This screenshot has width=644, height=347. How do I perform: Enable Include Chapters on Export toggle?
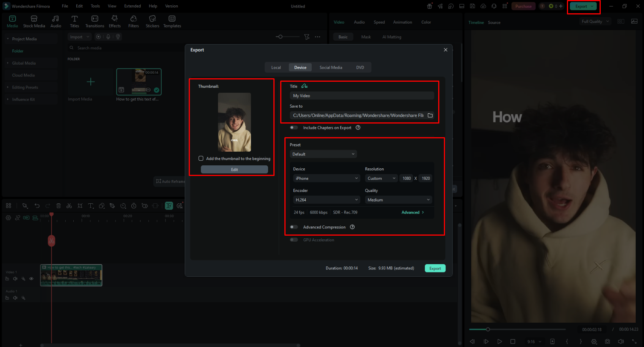tap(294, 128)
